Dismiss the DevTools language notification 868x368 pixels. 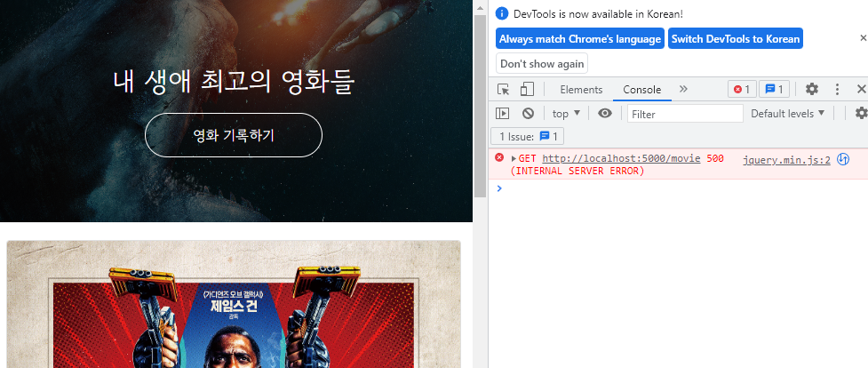coord(863,38)
